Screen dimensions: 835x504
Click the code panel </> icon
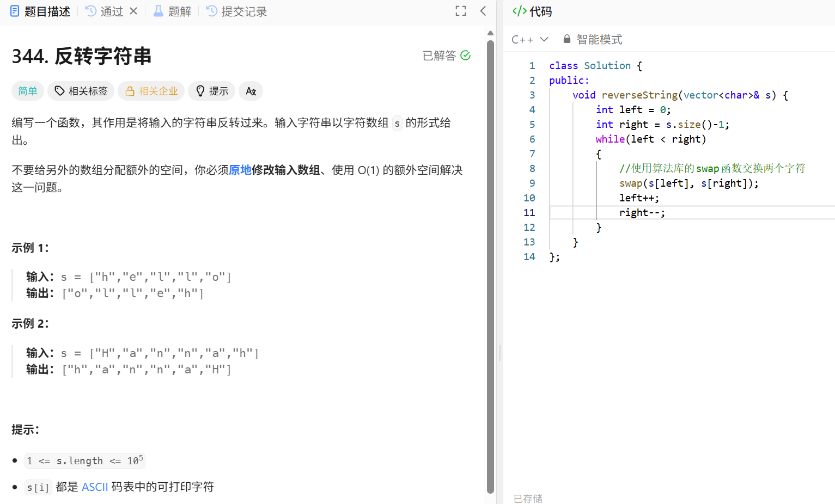coord(519,11)
